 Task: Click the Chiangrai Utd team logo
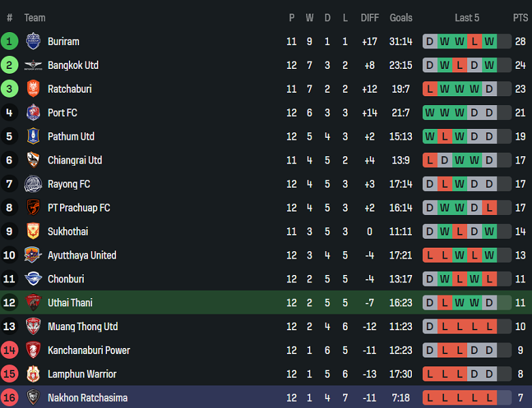coord(33,160)
